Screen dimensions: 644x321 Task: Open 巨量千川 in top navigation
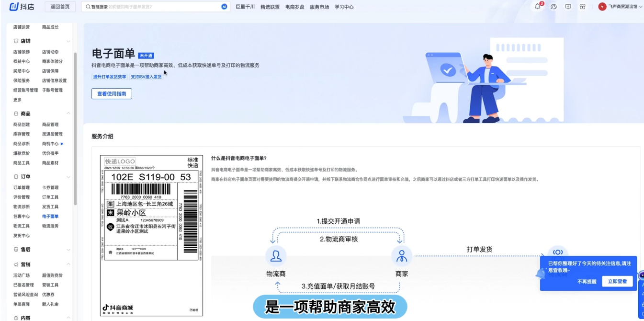tap(245, 7)
